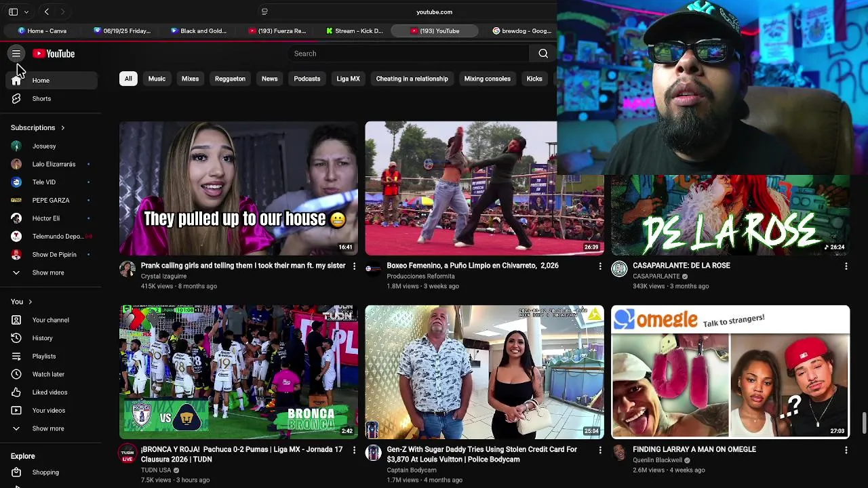Screen dimensions: 868x488
Task: Select the Music filter chip
Action: pos(157,79)
